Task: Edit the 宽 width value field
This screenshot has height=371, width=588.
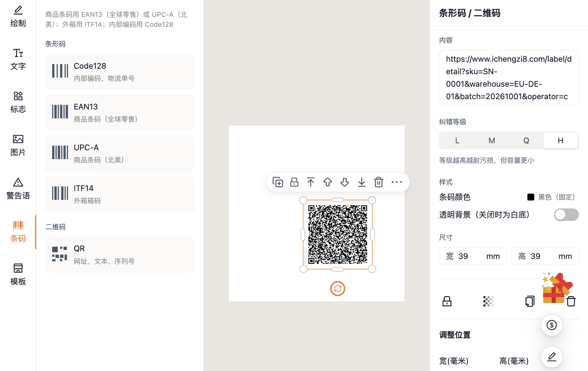Action: [x=473, y=256]
